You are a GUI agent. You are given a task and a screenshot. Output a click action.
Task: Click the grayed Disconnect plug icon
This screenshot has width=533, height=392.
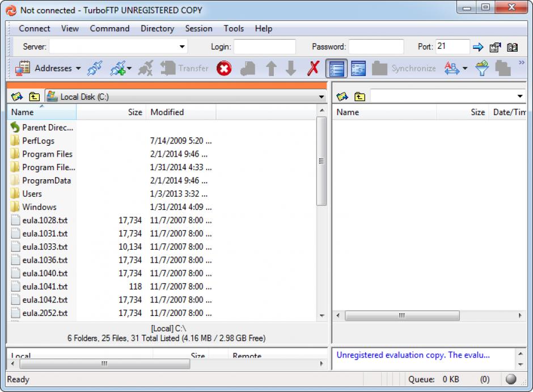tap(146, 68)
